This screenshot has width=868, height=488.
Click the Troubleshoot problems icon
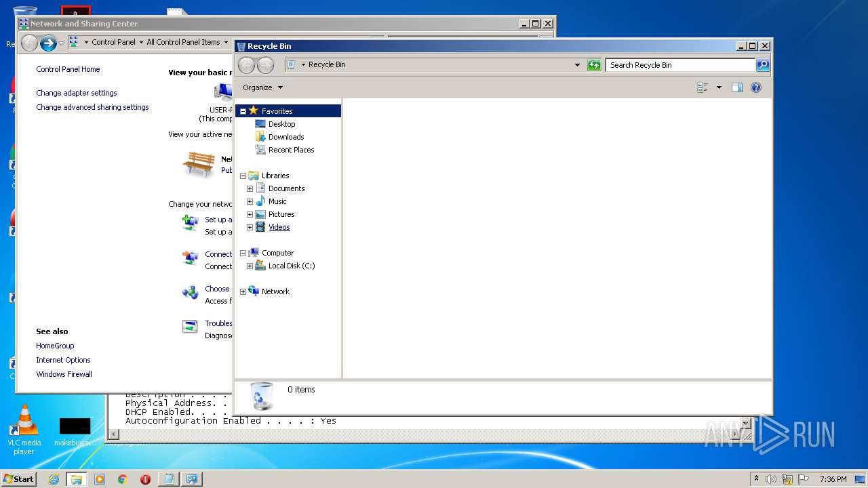coord(190,326)
